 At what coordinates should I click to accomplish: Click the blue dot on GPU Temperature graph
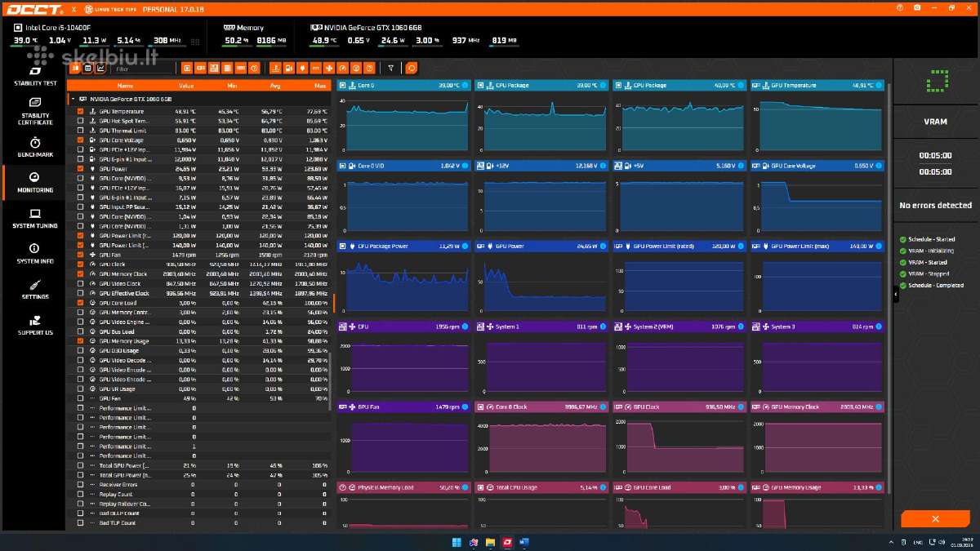click(879, 85)
